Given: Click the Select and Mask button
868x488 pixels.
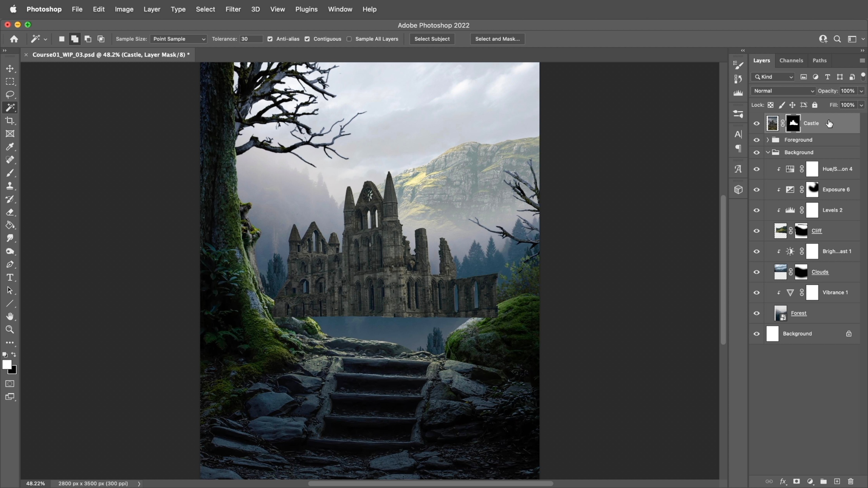Looking at the screenshot, I should point(497,39).
